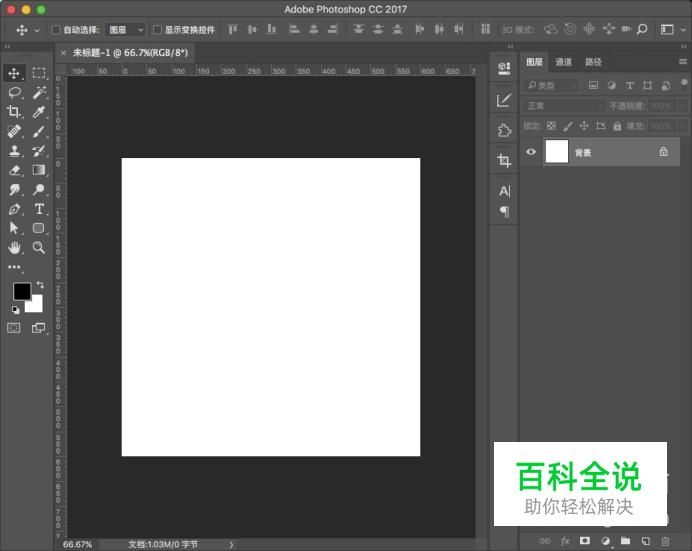Switch to the 路径 tab

click(x=593, y=62)
